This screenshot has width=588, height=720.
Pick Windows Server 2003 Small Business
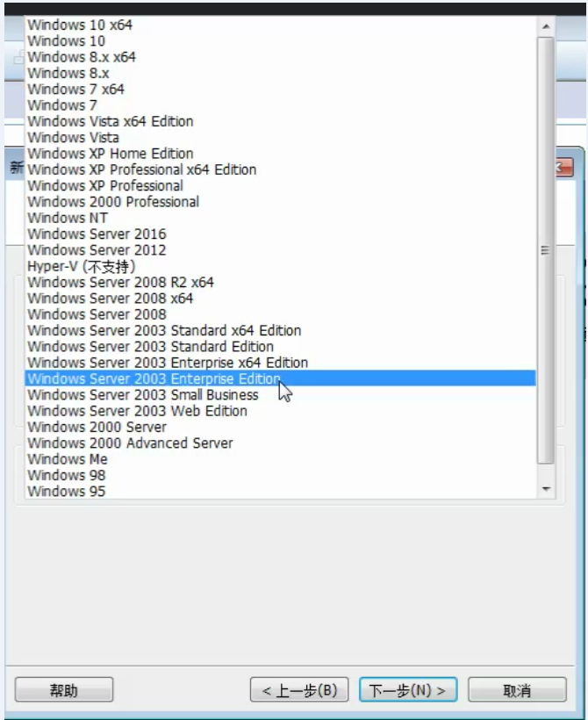coord(280,394)
